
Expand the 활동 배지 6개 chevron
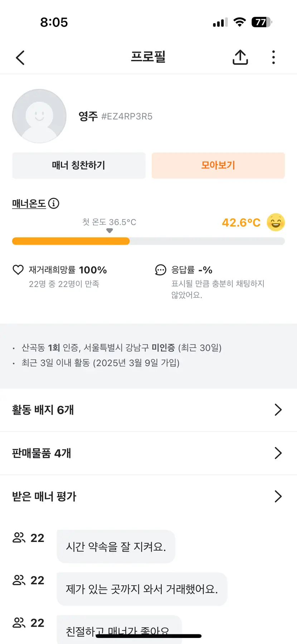click(278, 410)
